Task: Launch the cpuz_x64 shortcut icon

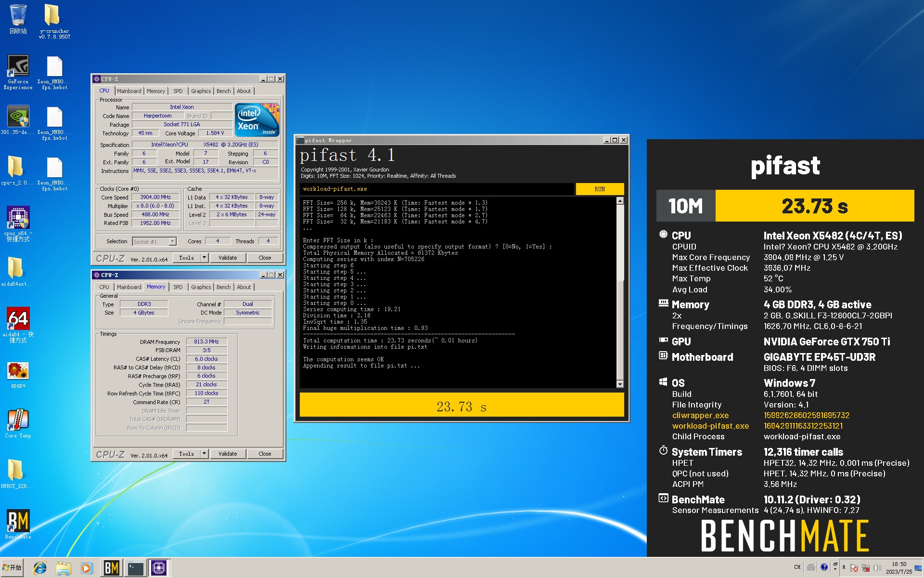Action: tap(18, 224)
